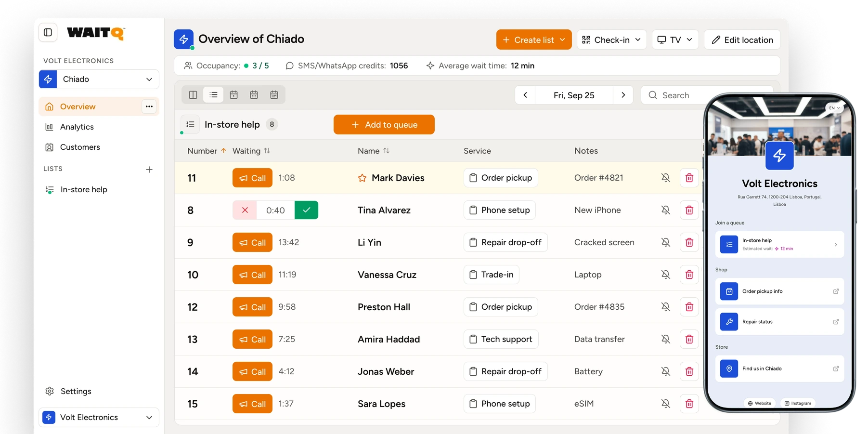The height and width of the screenshot is (434, 868).
Task: Open the month calendar view icon
Action: pyautogui.click(x=274, y=95)
